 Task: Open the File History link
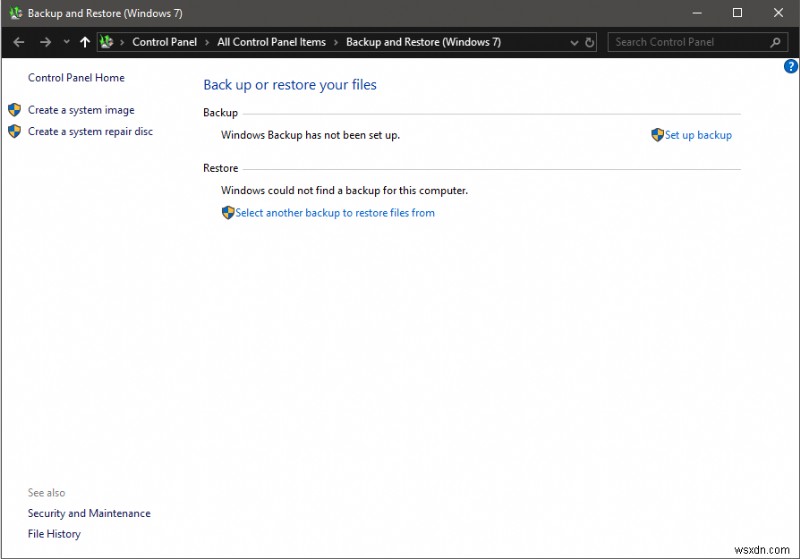54,534
